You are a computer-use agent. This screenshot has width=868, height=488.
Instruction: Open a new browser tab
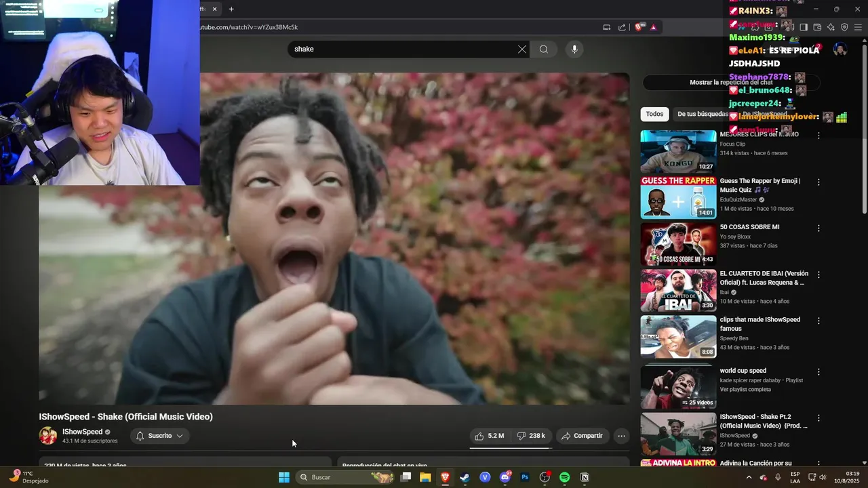pos(231,9)
